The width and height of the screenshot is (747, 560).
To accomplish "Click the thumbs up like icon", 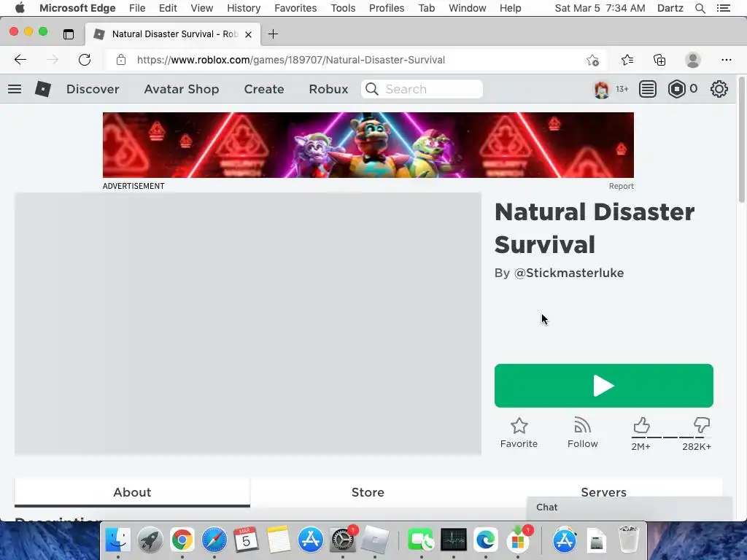I will (641, 425).
